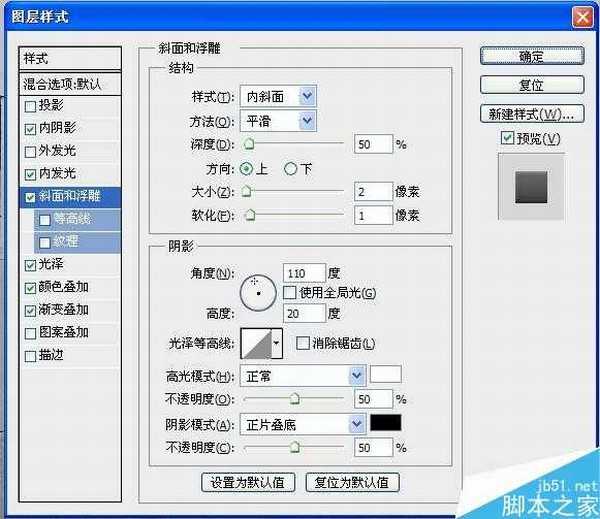Open the gloss contour (光泽等高线) thumbnail
This screenshot has height=519, width=600.
coord(255,344)
